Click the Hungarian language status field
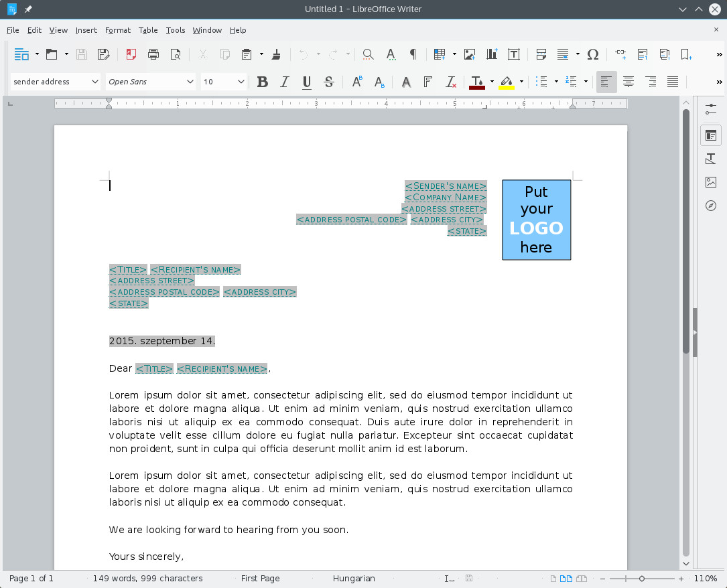 click(354, 578)
